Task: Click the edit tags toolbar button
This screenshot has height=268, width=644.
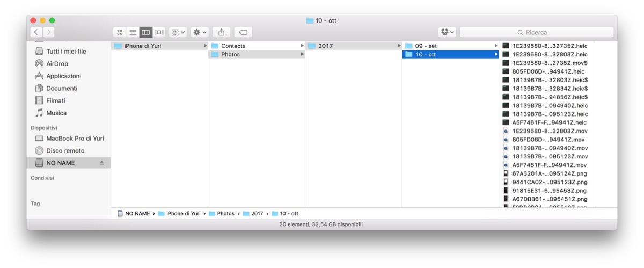Action: click(x=243, y=32)
